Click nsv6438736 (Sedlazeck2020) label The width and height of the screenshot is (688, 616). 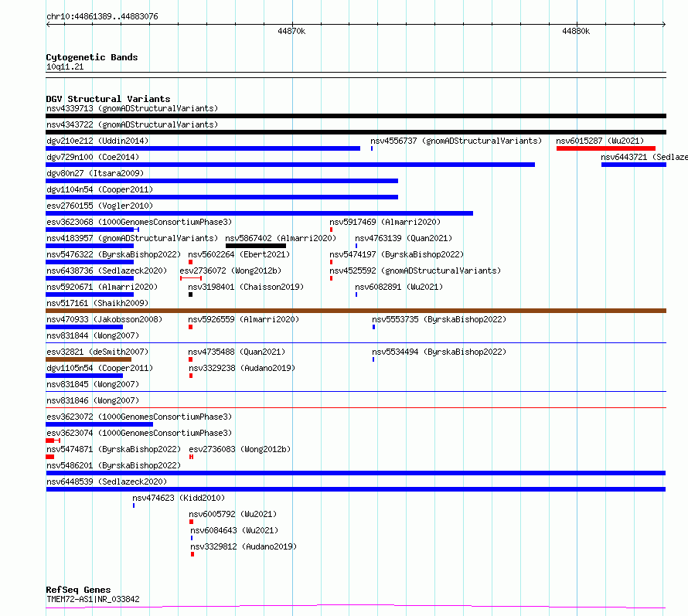(107, 271)
